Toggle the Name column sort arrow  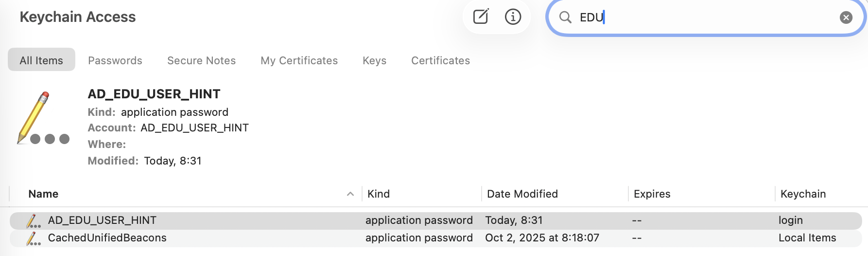[350, 194]
